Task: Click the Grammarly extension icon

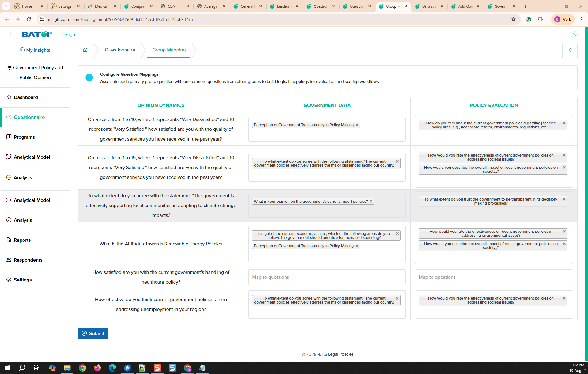Action: pos(529,19)
